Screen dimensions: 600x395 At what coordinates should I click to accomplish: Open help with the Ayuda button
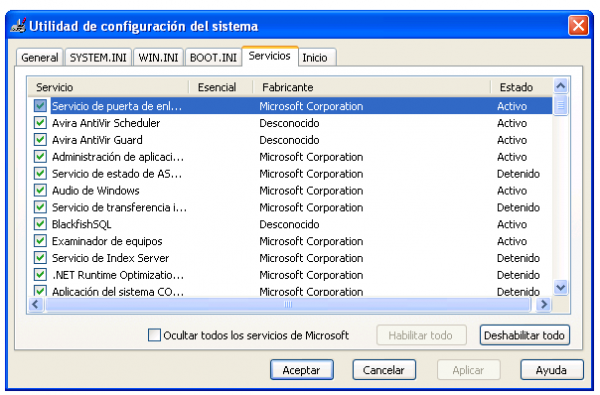click(x=551, y=370)
